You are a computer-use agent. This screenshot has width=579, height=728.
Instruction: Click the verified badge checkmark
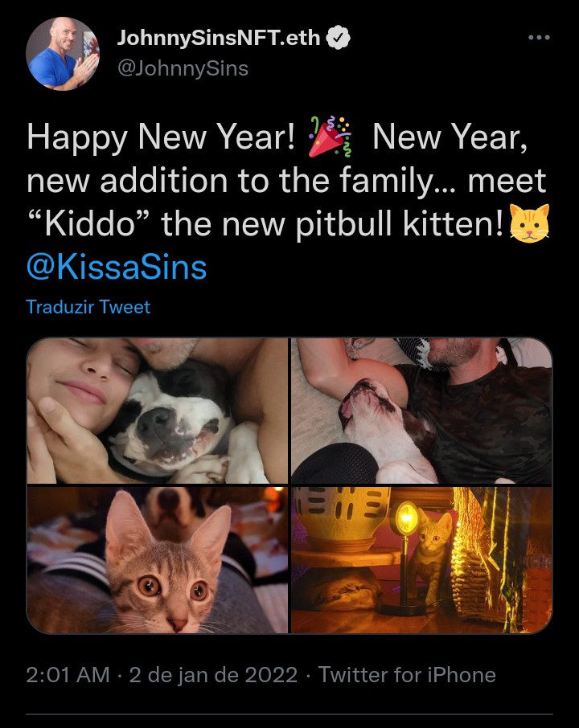click(x=339, y=38)
